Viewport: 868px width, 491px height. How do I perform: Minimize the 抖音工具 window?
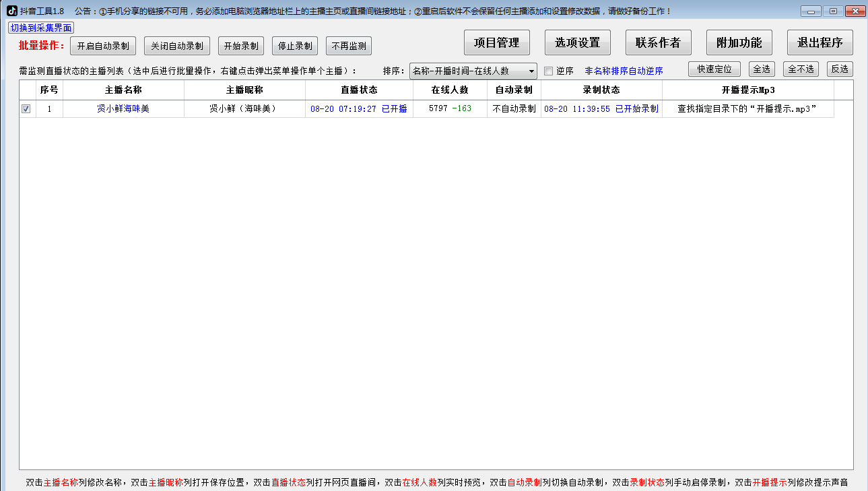pyautogui.click(x=812, y=11)
